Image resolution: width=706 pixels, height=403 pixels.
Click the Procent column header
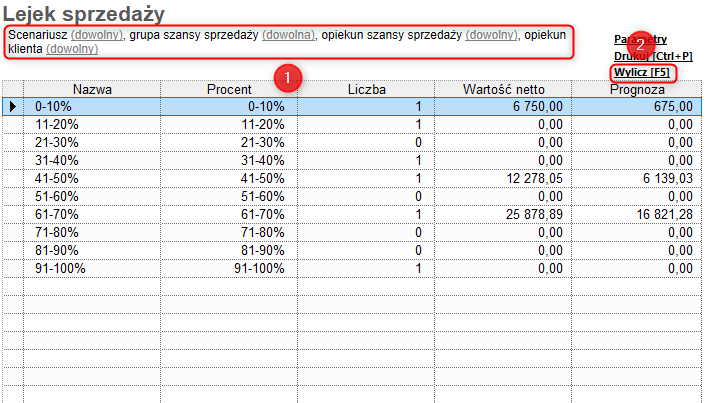click(x=229, y=89)
